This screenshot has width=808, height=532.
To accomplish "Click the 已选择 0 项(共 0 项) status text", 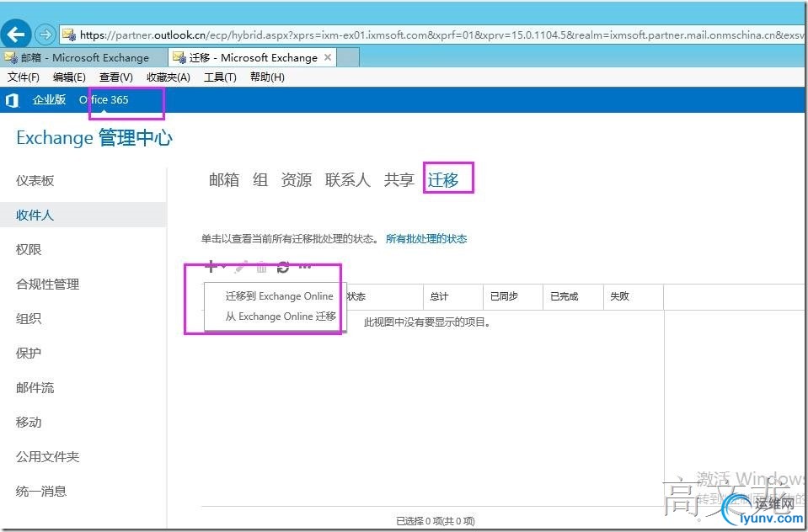I will [436, 521].
